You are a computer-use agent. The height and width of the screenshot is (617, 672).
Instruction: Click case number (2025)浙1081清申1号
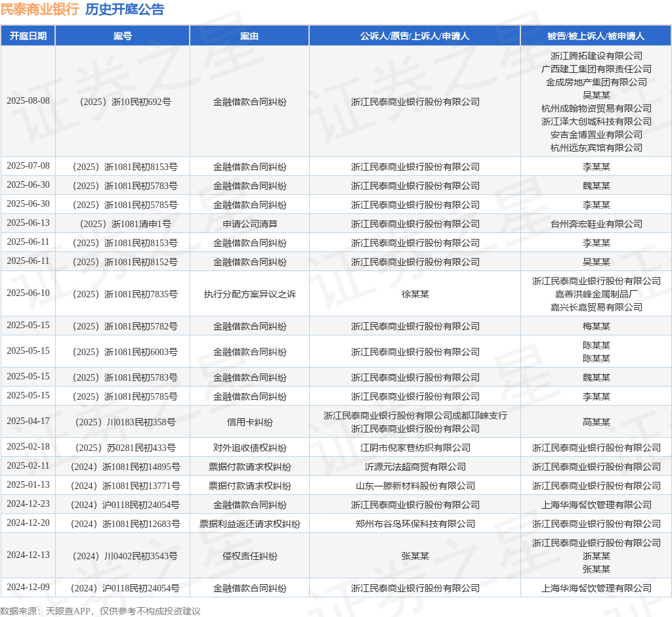click(x=125, y=224)
